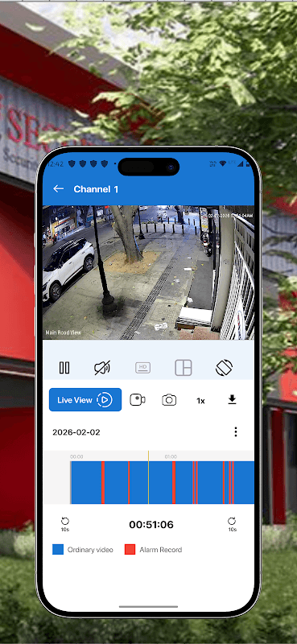297x644 pixels.
Task: Switch the HD quality icon
Action: [143, 368]
